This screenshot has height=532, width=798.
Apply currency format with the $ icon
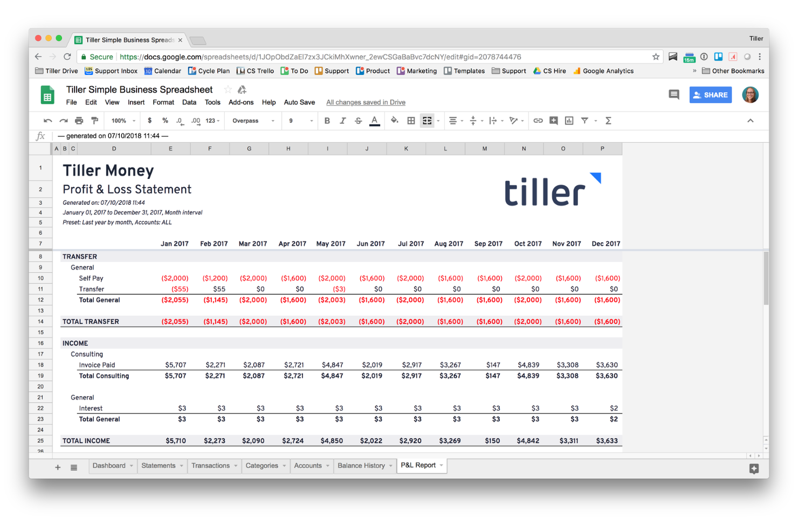(150, 121)
